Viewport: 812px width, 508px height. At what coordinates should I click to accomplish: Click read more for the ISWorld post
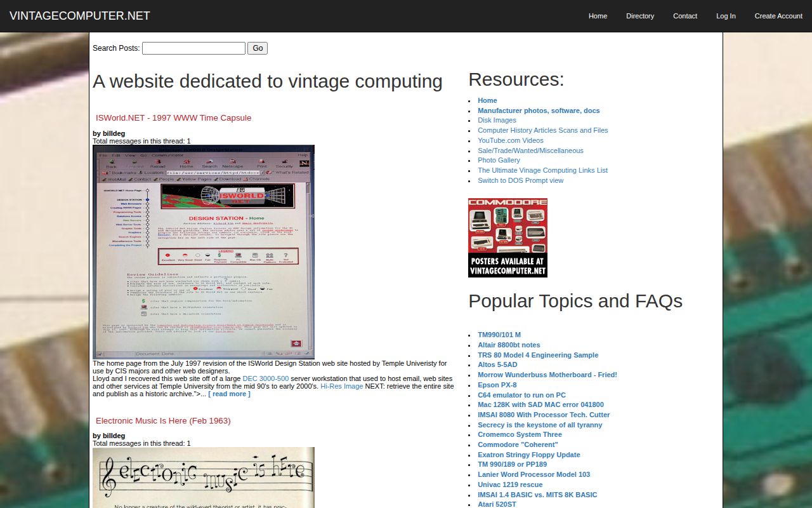230,393
